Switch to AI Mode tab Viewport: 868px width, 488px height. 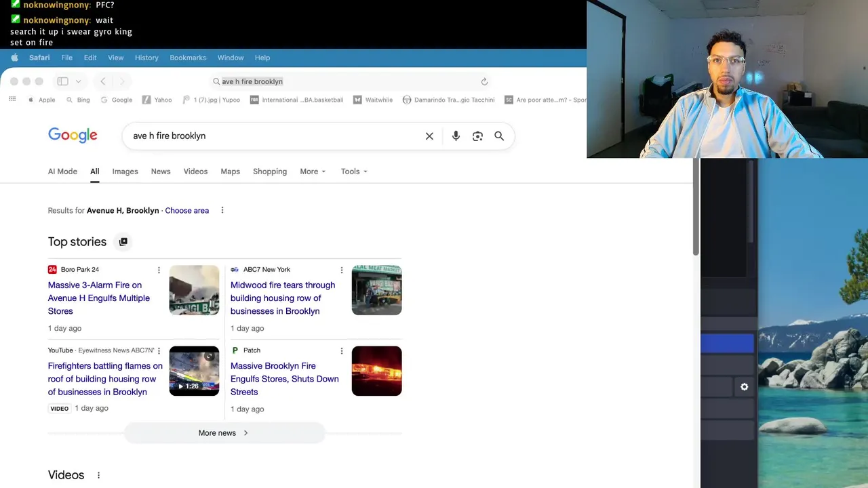(62, 171)
